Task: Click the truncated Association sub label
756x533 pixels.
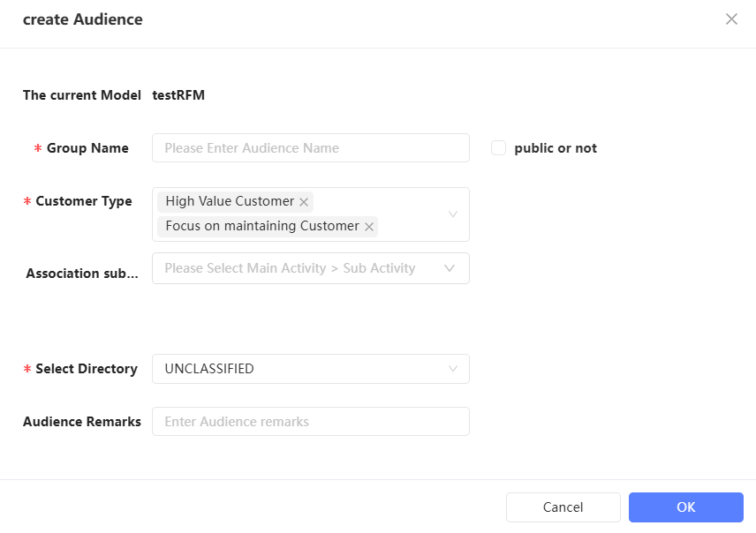Action: 82,274
